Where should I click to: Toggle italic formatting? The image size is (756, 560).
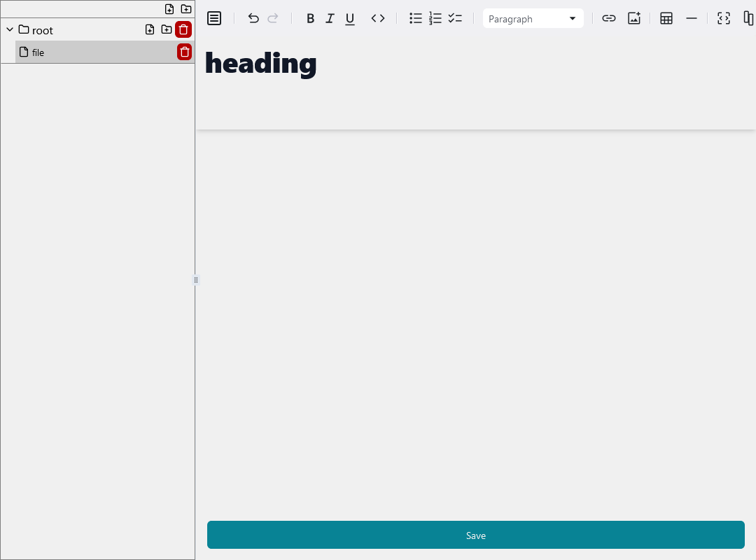(330, 18)
